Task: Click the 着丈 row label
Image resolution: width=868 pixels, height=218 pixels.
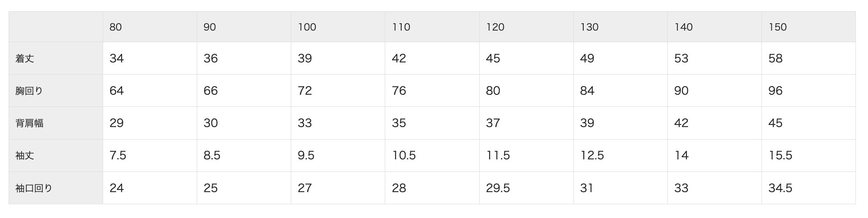Action: tap(56, 58)
